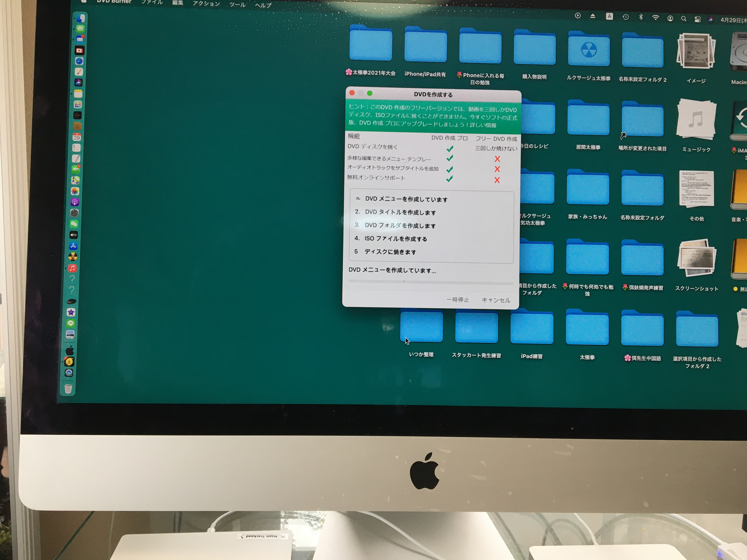This screenshot has height=560, width=747.
Task: Open LINE from the Dock
Action: [x=71, y=323]
